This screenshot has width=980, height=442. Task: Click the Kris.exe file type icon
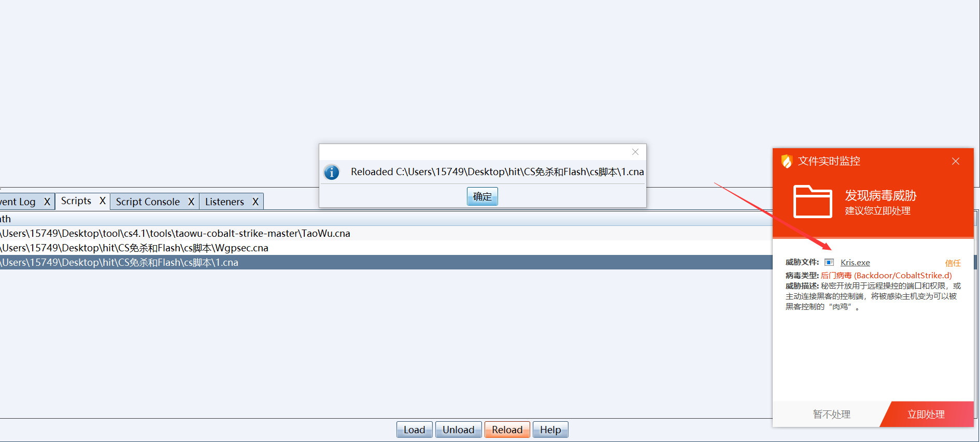[829, 263]
